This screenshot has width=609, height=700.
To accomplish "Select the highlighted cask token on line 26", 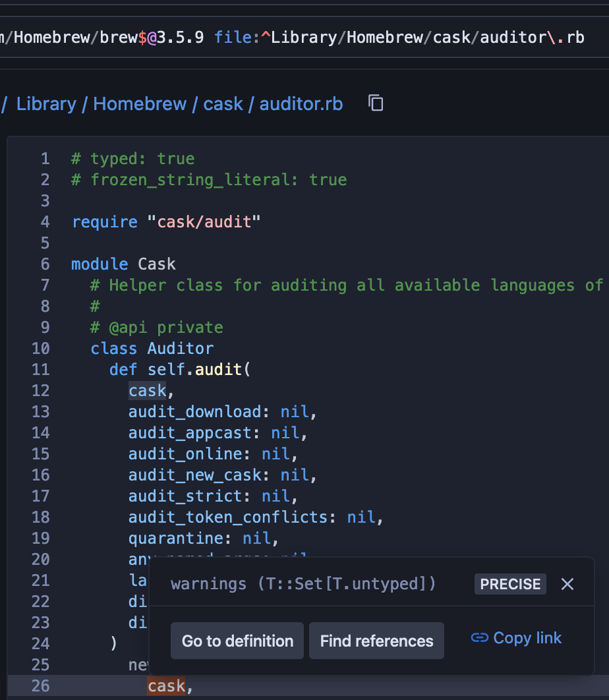I will (165, 685).
